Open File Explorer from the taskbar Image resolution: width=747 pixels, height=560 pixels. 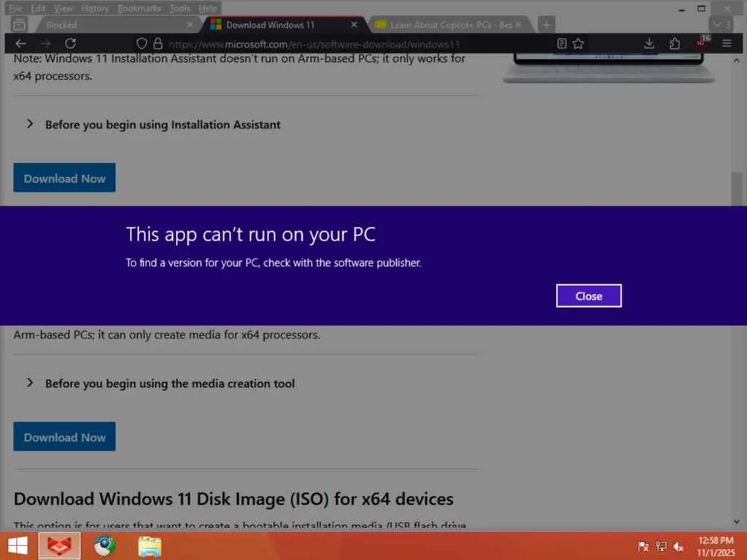(150, 545)
